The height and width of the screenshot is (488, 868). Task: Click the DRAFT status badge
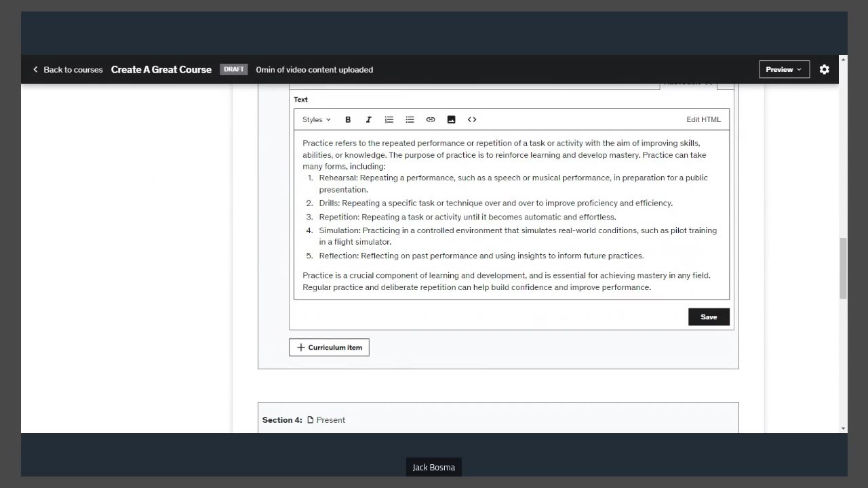tap(234, 69)
